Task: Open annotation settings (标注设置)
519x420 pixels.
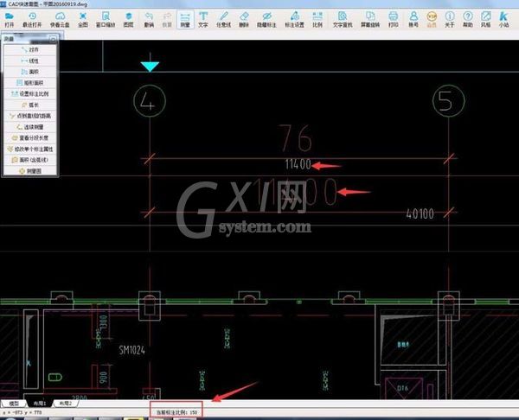Action: 295,20
